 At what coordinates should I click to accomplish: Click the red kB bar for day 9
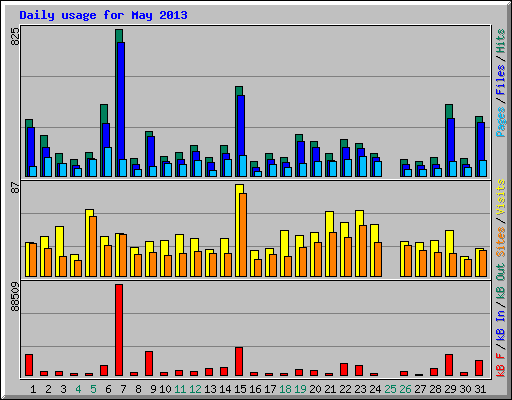pos(149,363)
